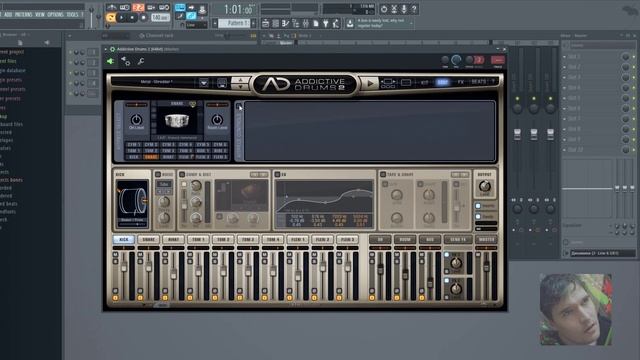
Task: Select the TOM 1 channel button
Action: pos(198,240)
